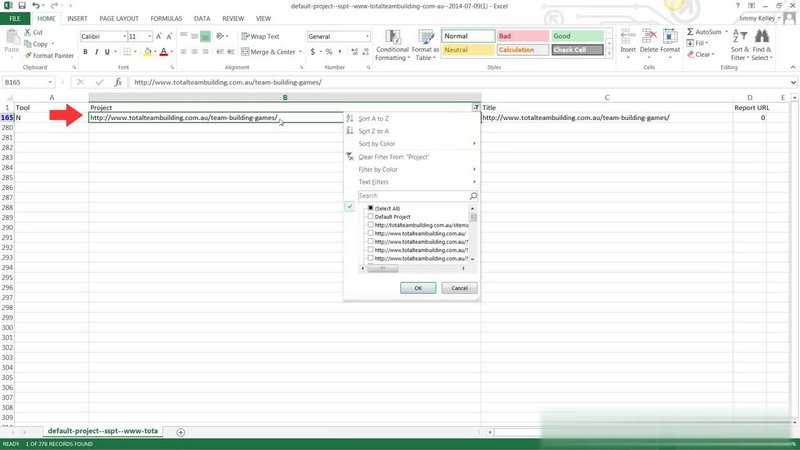
Task: Click the Undo arrow in quick access toolbar
Action: (x=36, y=6)
